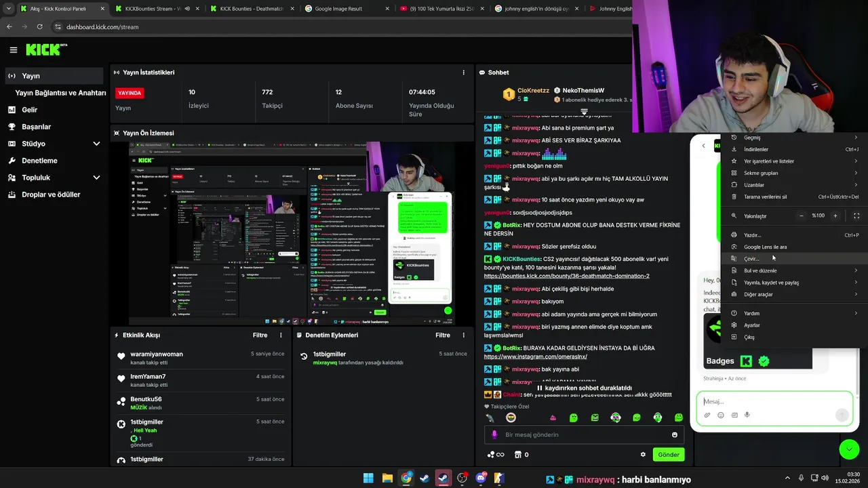Open Filtre in Denetim Eylemleri panel

pyautogui.click(x=443, y=335)
